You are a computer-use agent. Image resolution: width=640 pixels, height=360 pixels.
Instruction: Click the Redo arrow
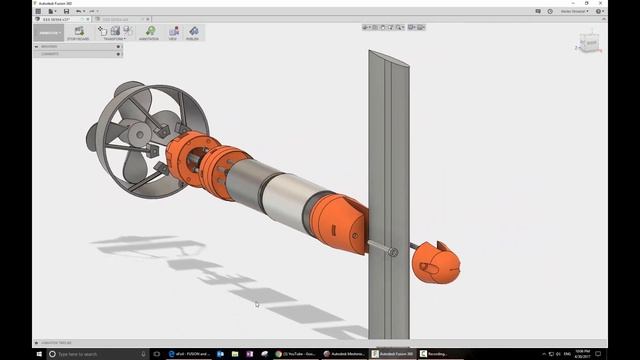[92, 11]
